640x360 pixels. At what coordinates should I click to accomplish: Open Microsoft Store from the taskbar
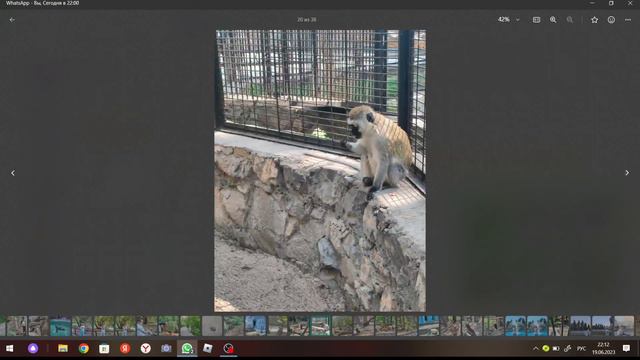pos(104,349)
